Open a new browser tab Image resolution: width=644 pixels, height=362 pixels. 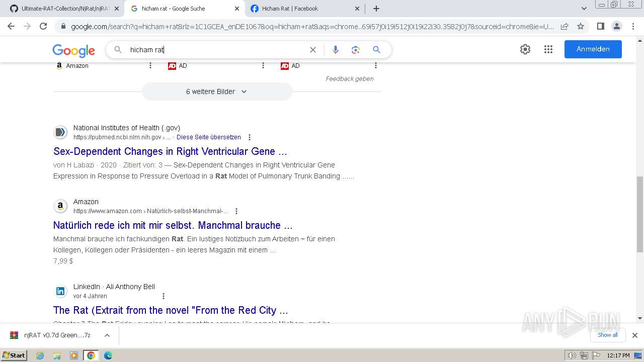(376, 9)
